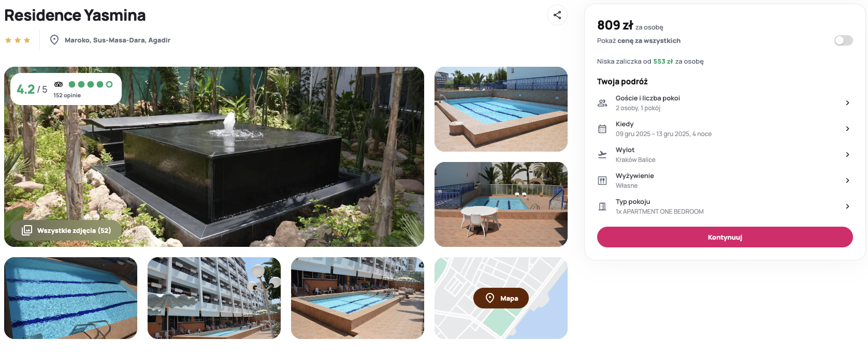The image size is (868, 354).
Task: Click the TripAdvisor owl rating icon
Action: [59, 84]
